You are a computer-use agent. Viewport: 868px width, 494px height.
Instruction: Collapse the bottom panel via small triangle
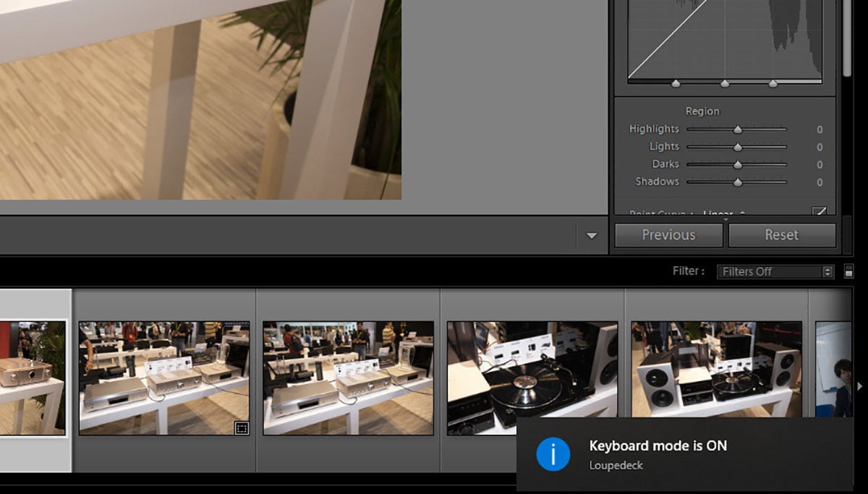point(726,218)
